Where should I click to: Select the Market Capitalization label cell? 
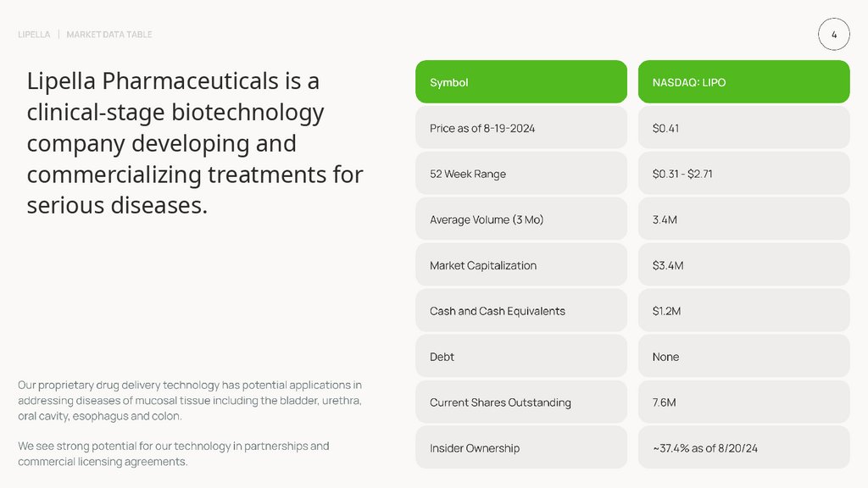[x=520, y=265]
